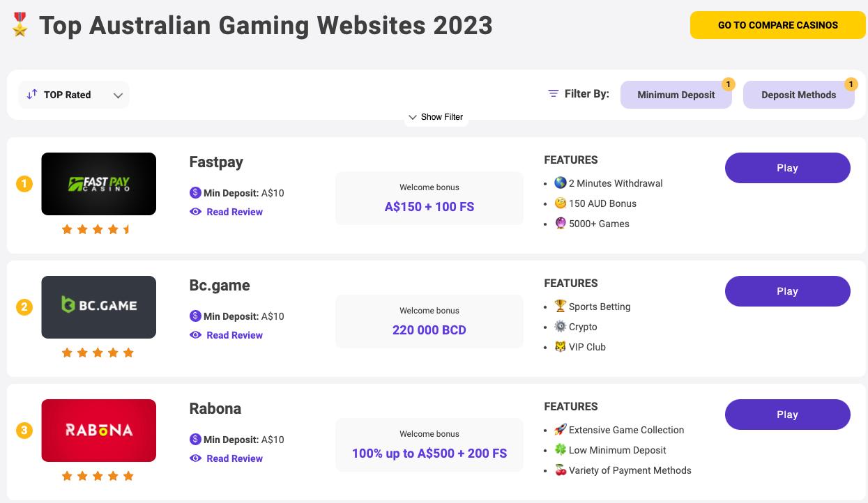Click the Fastpay Min Deposit A$10 text
This screenshot has width=868, height=503.
[244, 193]
